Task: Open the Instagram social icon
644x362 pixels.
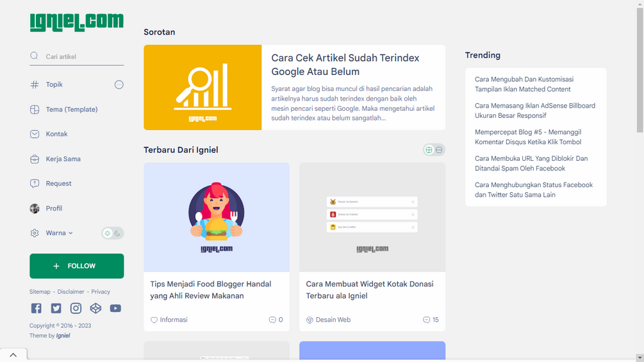Action: [76, 308]
